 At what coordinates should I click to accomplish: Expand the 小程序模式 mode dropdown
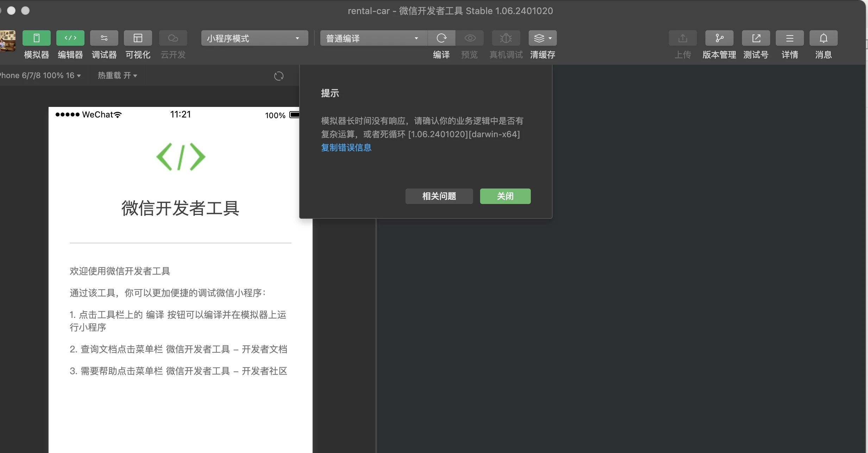(x=254, y=38)
